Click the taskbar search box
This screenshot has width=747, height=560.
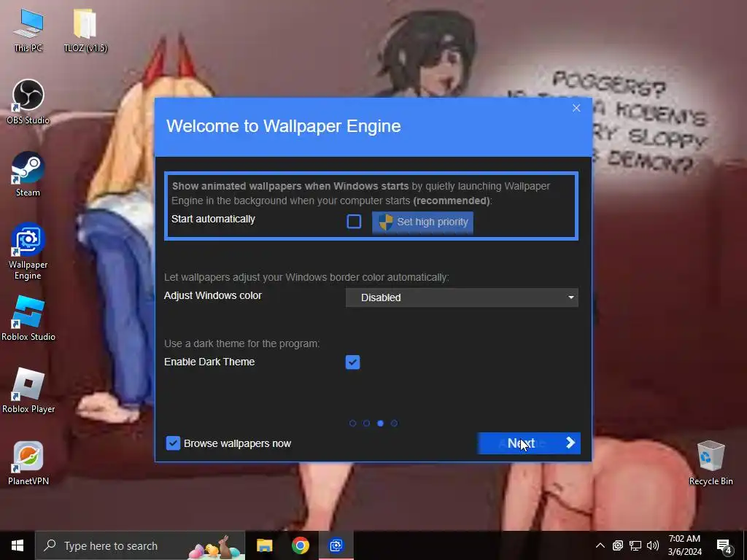pyautogui.click(x=140, y=545)
